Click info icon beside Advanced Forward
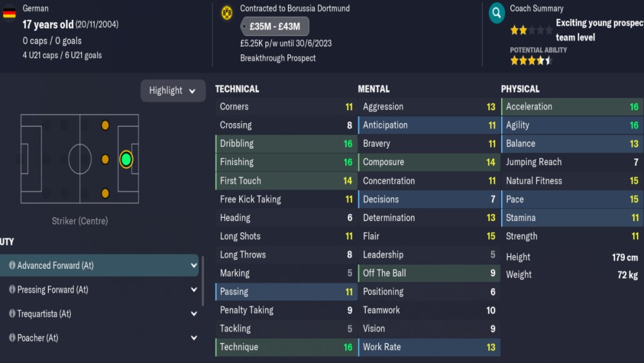Screen dimensions: 644x363 point(12,266)
